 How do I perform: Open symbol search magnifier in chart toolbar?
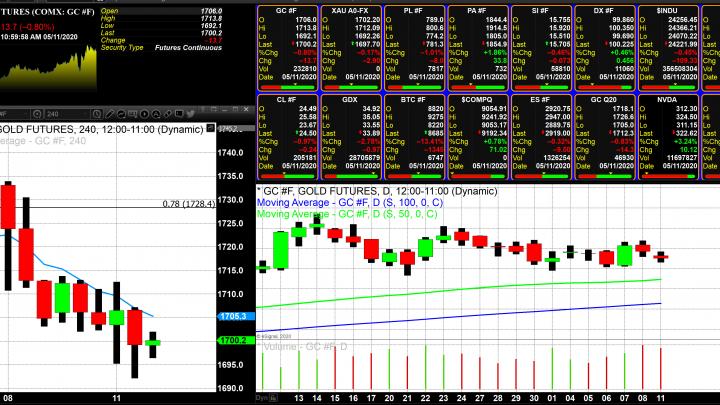tap(37, 114)
